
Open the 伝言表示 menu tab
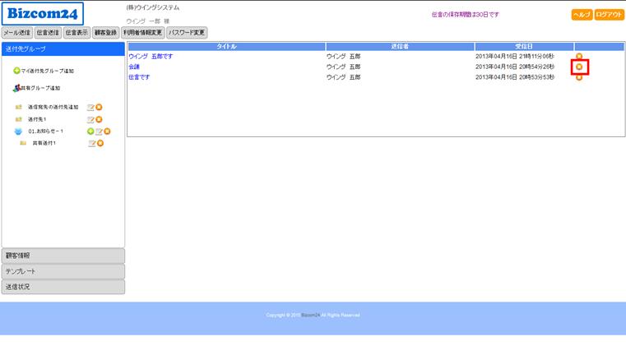click(x=76, y=33)
